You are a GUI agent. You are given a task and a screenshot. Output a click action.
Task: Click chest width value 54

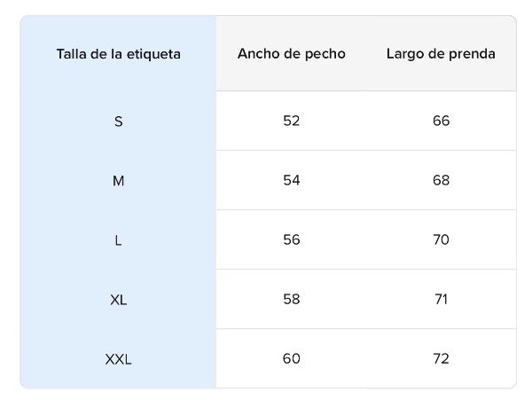pyautogui.click(x=292, y=180)
